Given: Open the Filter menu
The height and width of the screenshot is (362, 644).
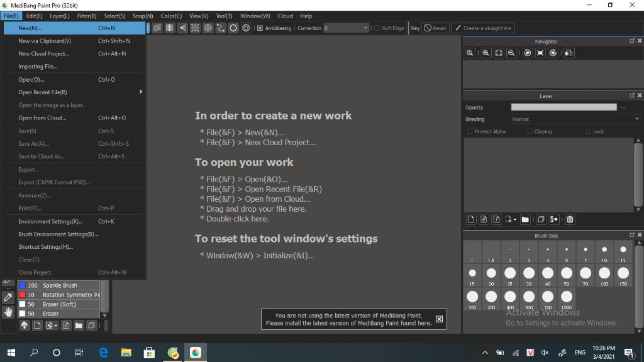Looking at the screenshot, I should (x=87, y=16).
